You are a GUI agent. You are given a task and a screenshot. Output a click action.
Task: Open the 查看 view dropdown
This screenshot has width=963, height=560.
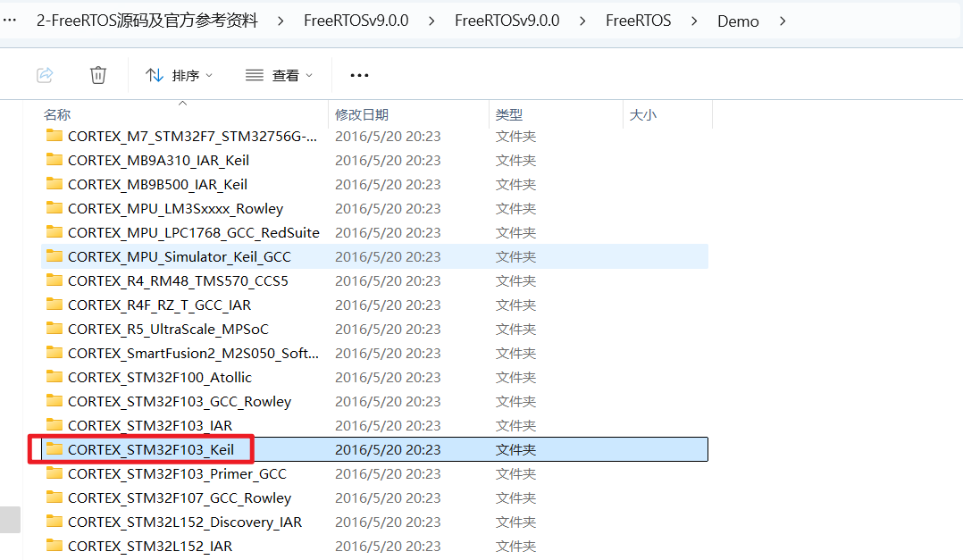click(280, 75)
